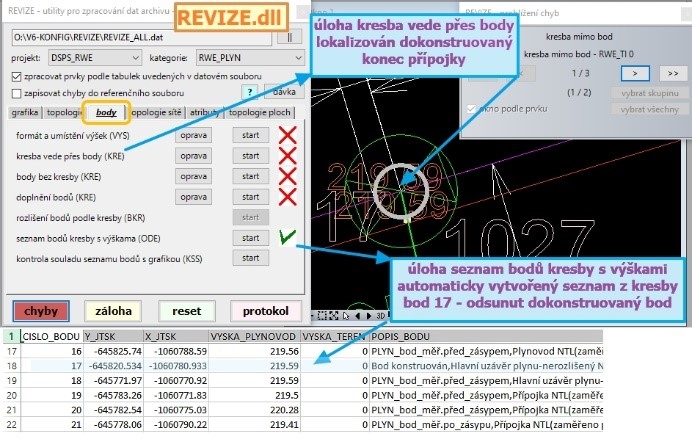Screen dimensions: 692x439
Task: Click red X status beside body bez kresby
Action: point(287,176)
